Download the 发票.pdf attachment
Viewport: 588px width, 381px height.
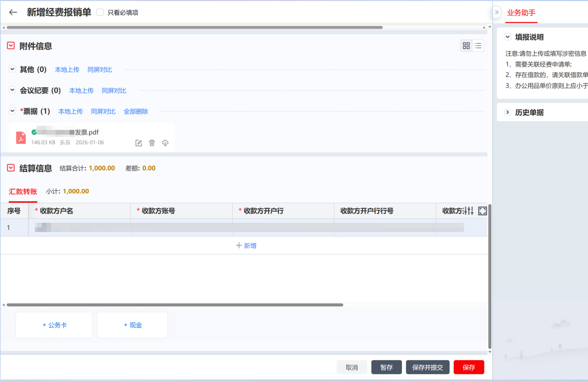coord(165,143)
